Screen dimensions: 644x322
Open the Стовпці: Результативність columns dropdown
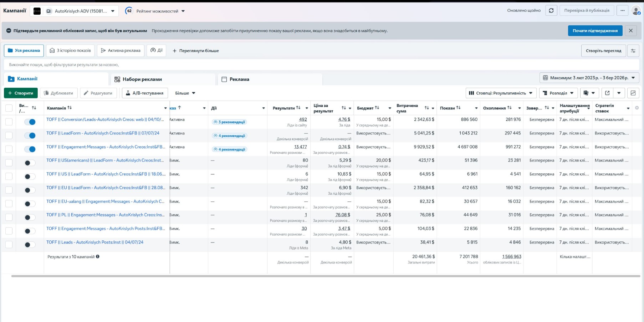tap(501, 93)
